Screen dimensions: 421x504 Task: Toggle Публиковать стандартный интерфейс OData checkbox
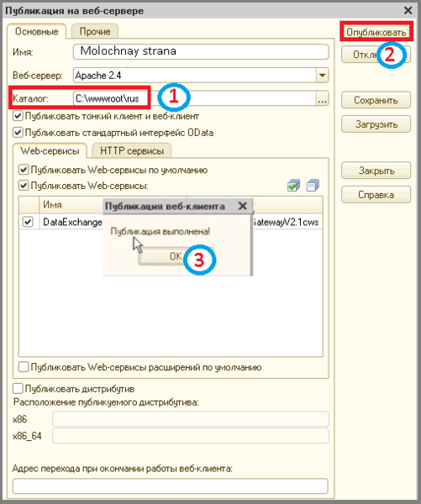coord(18,133)
